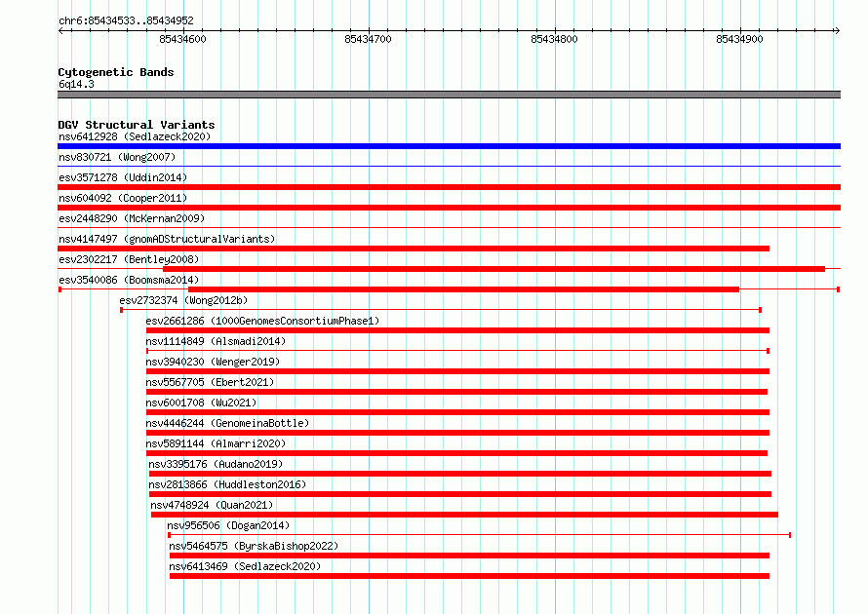
Task: Click ruler position 85434900
Action: click(739, 39)
